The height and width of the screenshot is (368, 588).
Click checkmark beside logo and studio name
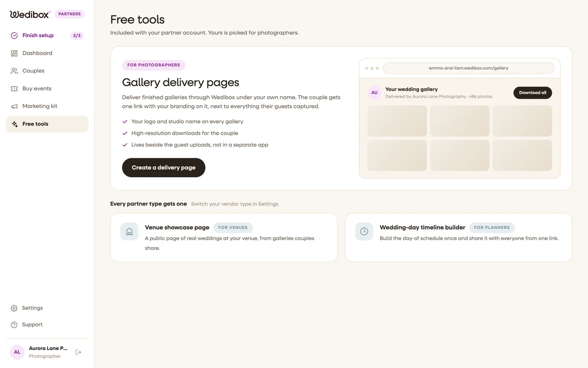click(x=125, y=122)
